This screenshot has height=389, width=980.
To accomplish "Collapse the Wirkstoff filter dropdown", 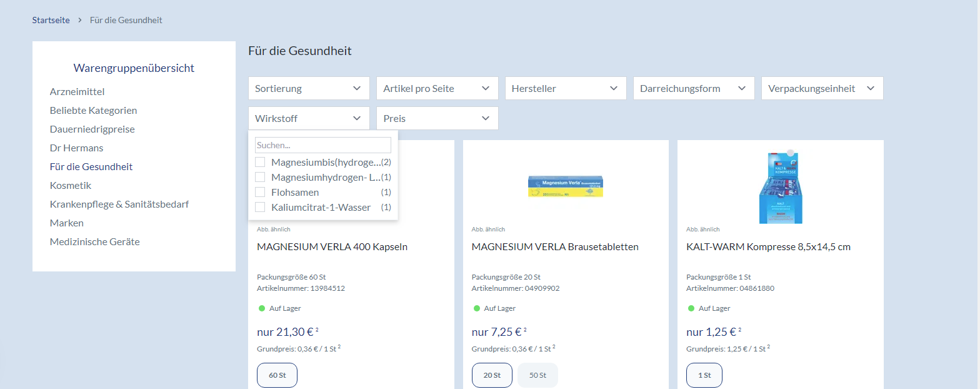I will [x=308, y=118].
